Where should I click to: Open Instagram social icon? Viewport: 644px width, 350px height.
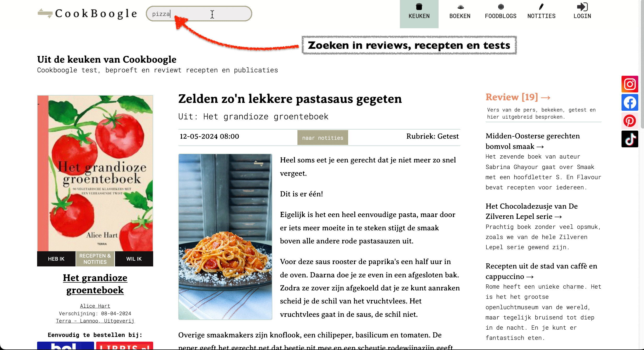coord(630,84)
